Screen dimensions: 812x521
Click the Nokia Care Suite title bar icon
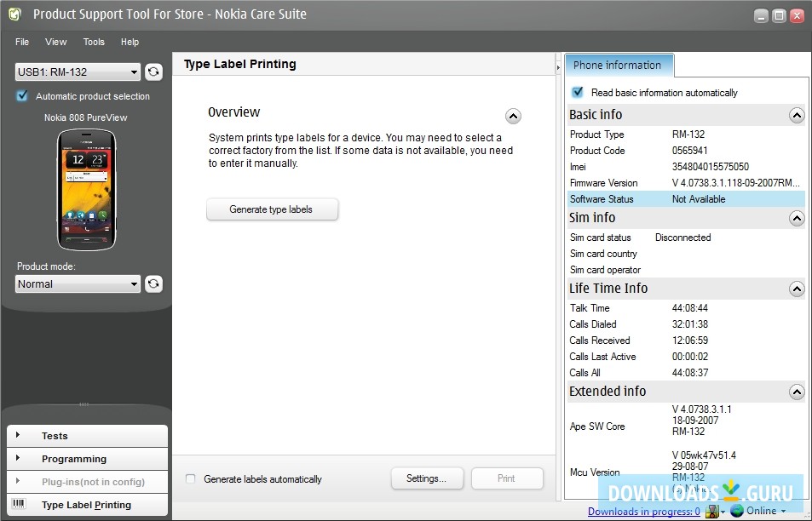click(15, 14)
